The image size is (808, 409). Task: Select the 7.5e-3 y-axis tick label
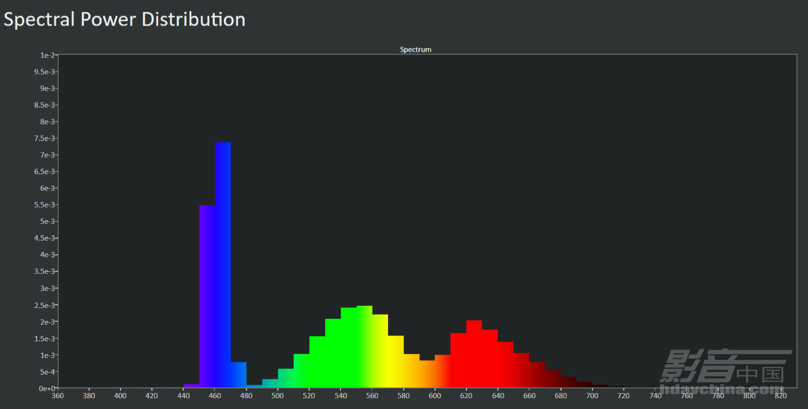45,139
